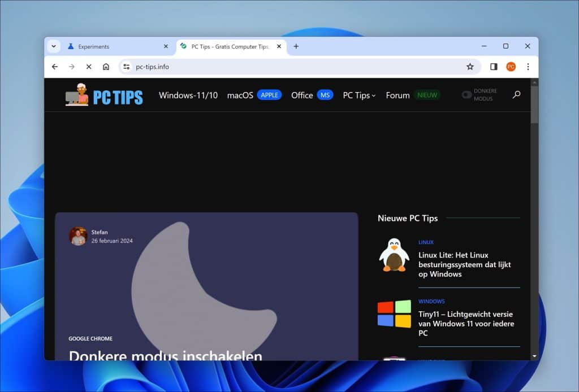Open the WINDOWS category link
579x392 pixels.
pyautogui.click(x=431, y=301)
